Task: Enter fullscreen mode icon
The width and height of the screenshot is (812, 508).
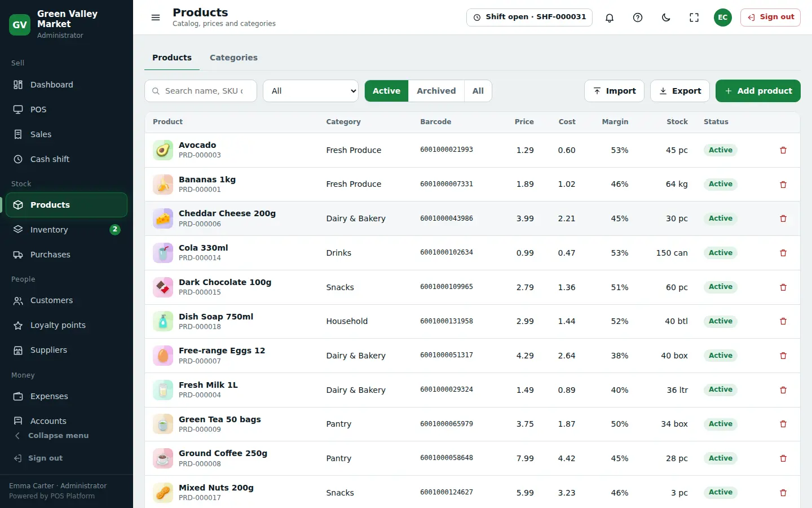Action: [694, 17]
